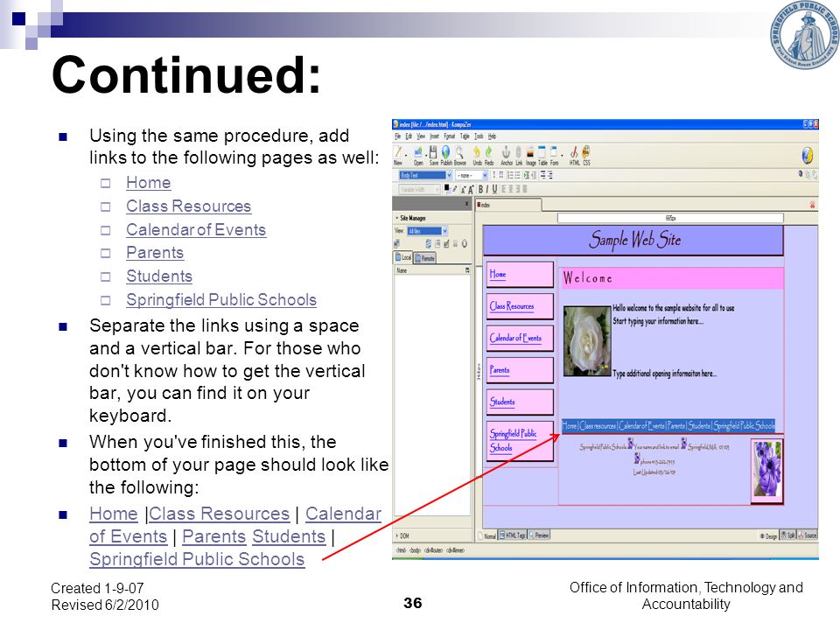Switch to Normal edit mode tab

(487, 535)
